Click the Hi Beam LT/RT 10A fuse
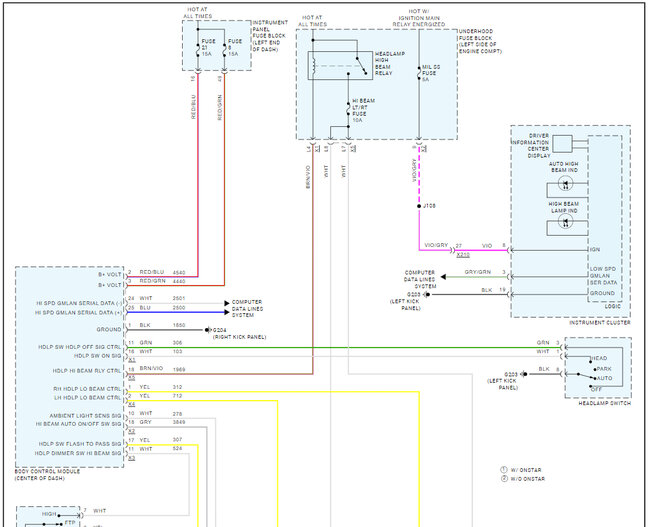This screenshot has height=527, width=650. (x=349, y=109)
